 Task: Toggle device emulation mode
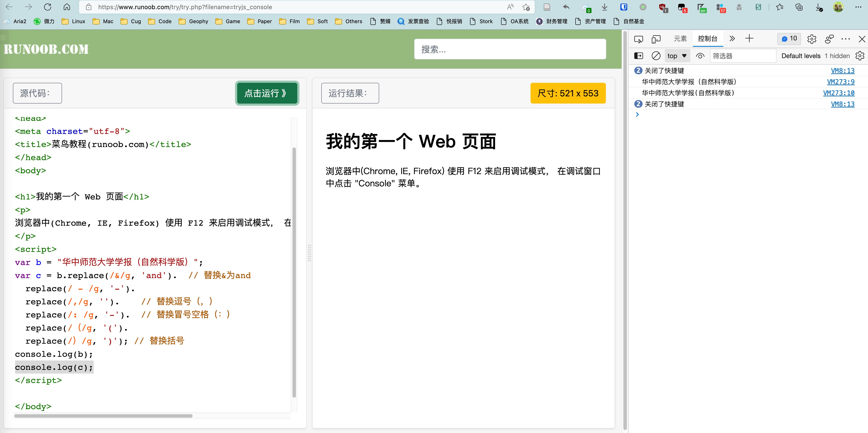pos(656,39)
